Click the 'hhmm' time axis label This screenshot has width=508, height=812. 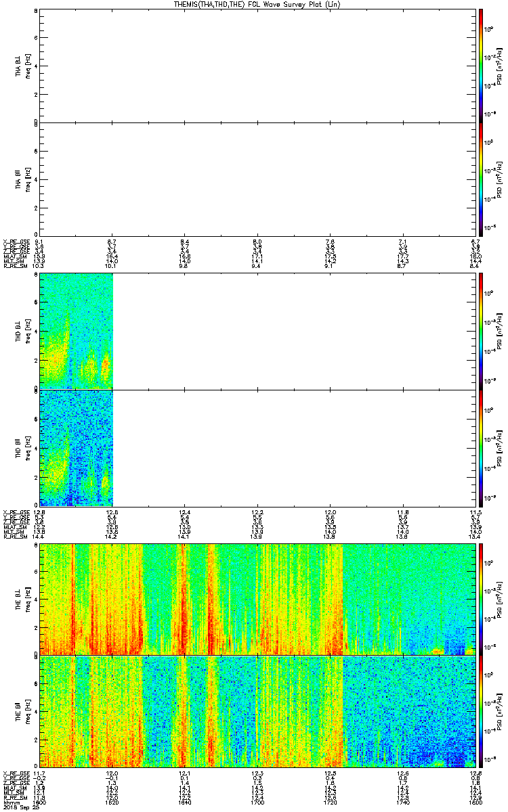click(10, 803)
